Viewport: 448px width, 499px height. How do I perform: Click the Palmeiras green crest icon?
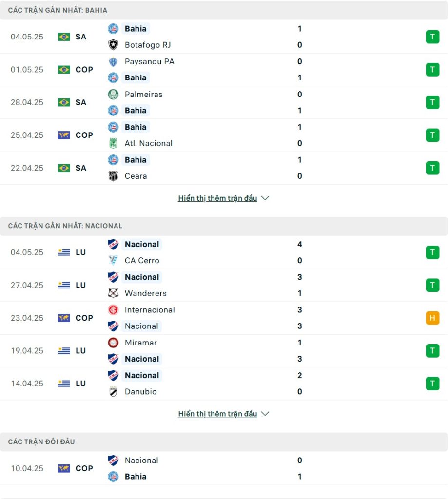113,94
